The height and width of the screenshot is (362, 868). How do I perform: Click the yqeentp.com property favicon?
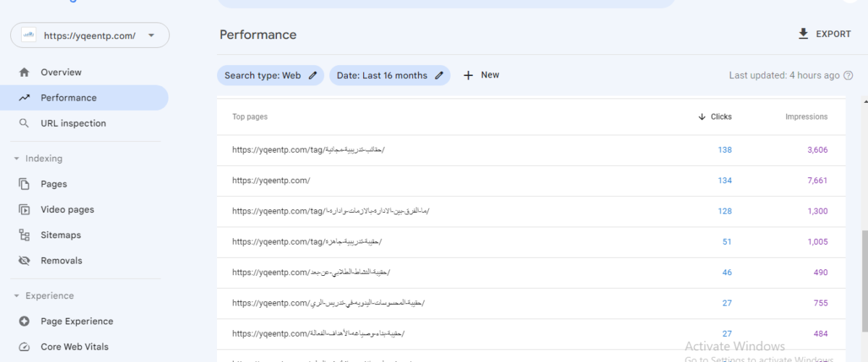tap(29, 35)
